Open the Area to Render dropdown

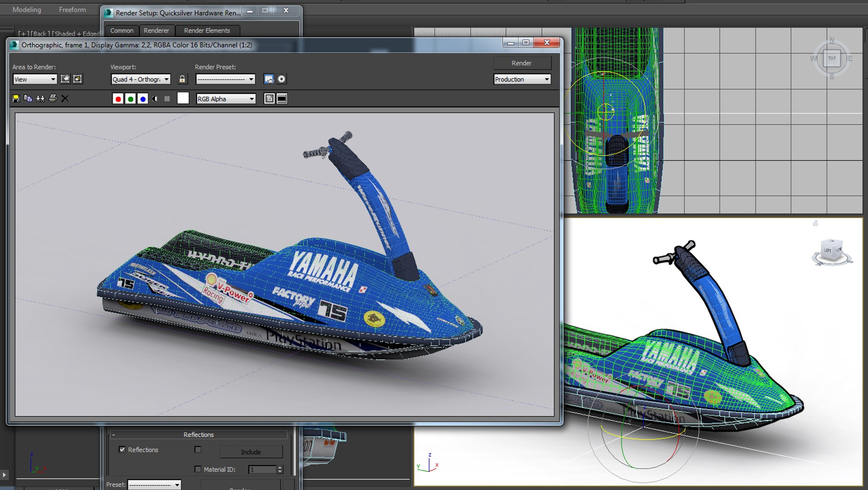click(35, 79)
